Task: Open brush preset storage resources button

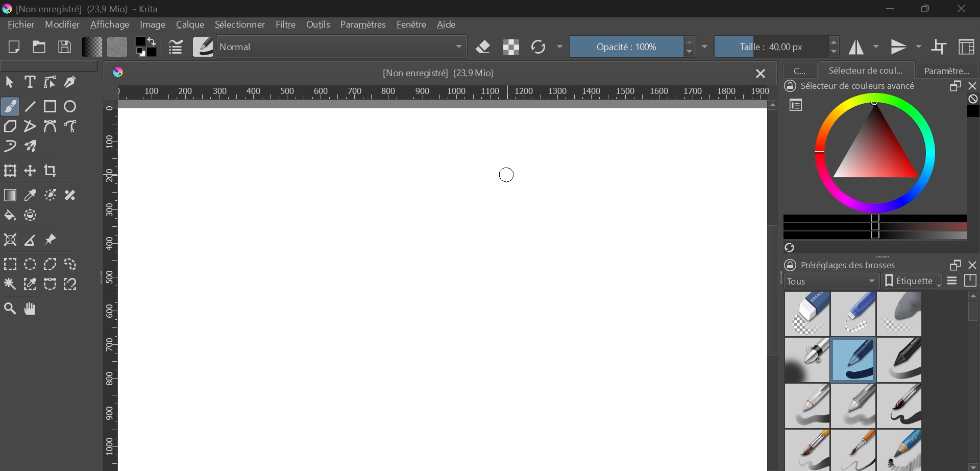Action: (x=971, y=281)
